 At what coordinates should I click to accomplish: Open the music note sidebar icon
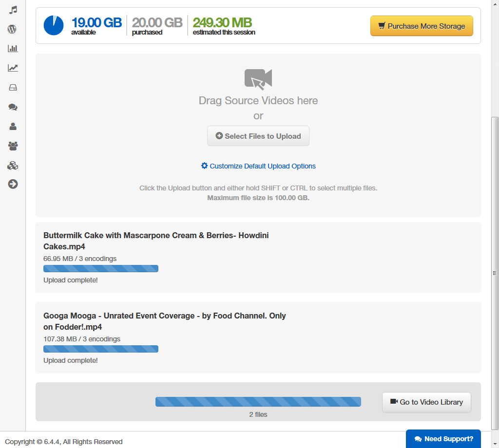[x=13, y=10]
